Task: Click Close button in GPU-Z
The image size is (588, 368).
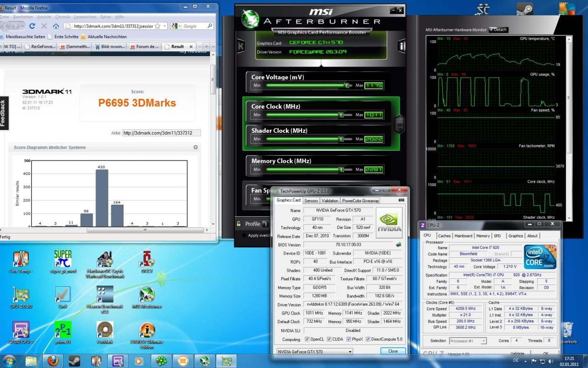Action: pyautogui.click(x=393, y=351)
